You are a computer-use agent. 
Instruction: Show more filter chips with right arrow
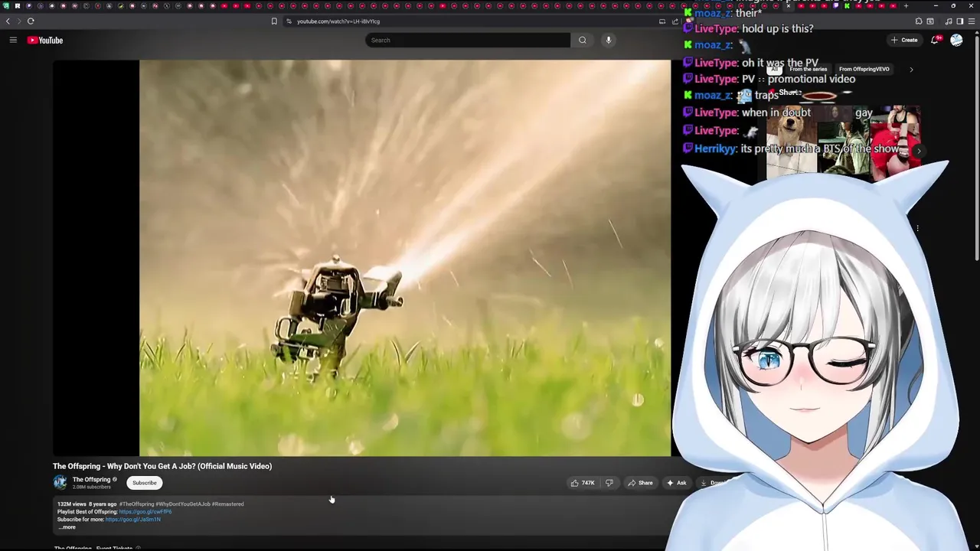(911, 70)
